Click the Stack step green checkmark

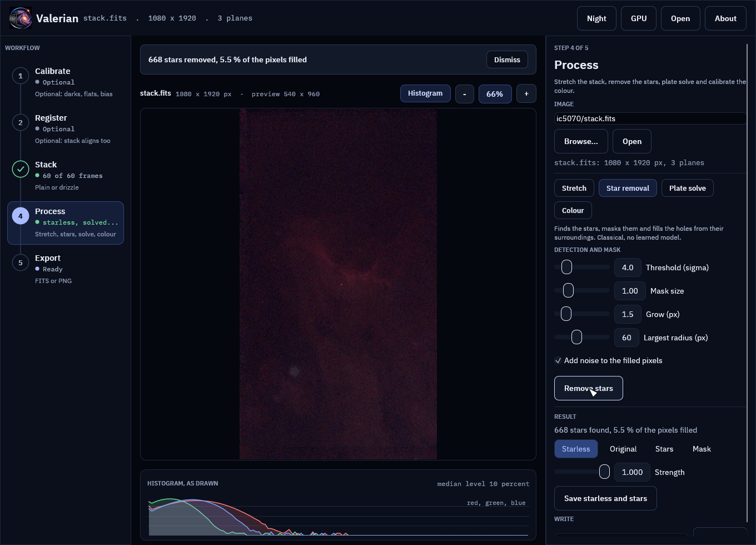pyautogui.click(x=21, y=169)
